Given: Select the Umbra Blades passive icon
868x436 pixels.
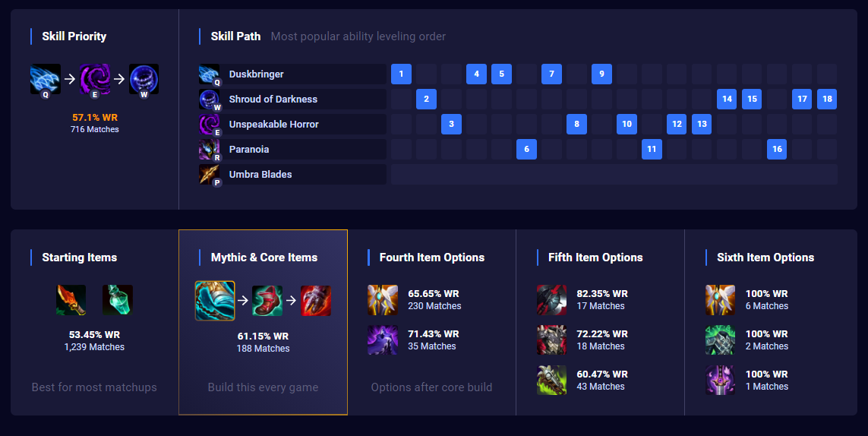Looking at the screenshot, I should click(210, 174).
